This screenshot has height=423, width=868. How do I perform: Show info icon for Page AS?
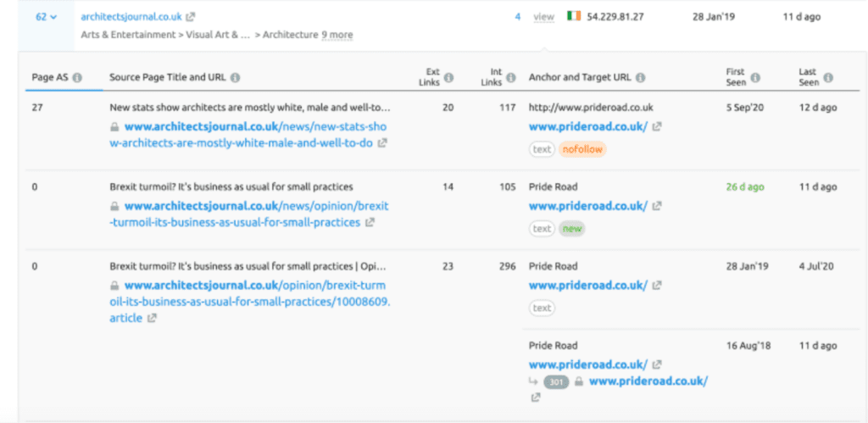pyautogui.click(x=77, y=77)
